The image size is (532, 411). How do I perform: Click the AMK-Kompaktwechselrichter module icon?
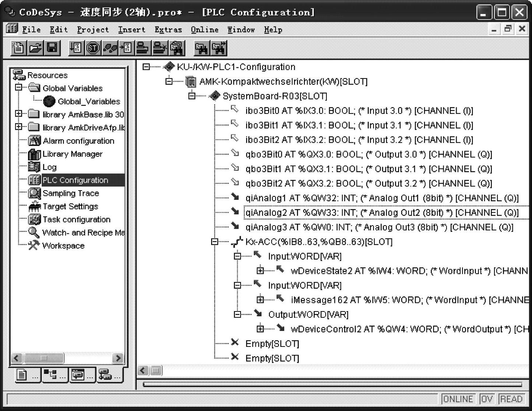click(x=191, y=81)
